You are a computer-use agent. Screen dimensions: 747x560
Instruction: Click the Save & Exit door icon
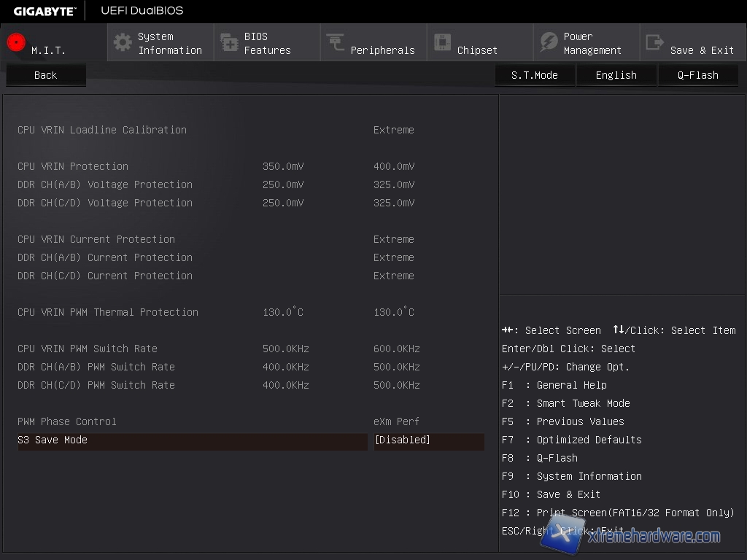pos(655,42)
